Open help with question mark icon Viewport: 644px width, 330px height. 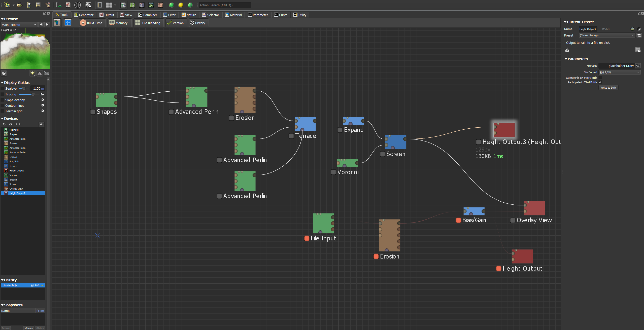point(29,5)
